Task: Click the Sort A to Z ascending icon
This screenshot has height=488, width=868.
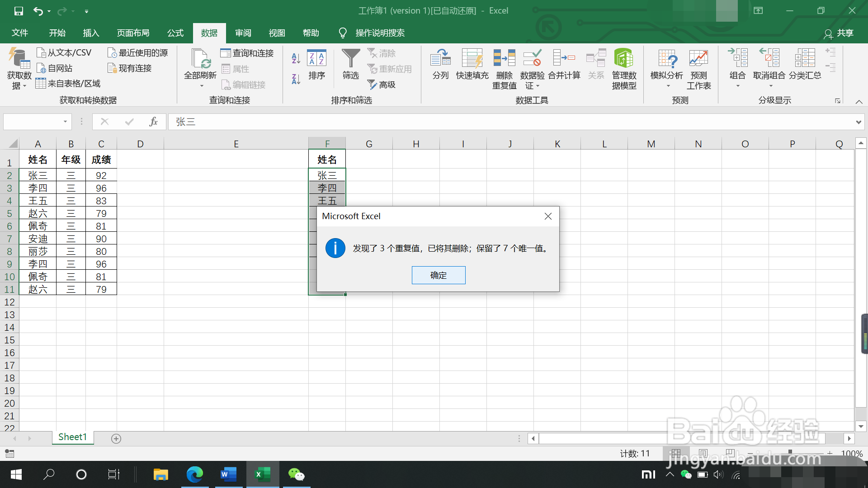Action: pos(296,58)
